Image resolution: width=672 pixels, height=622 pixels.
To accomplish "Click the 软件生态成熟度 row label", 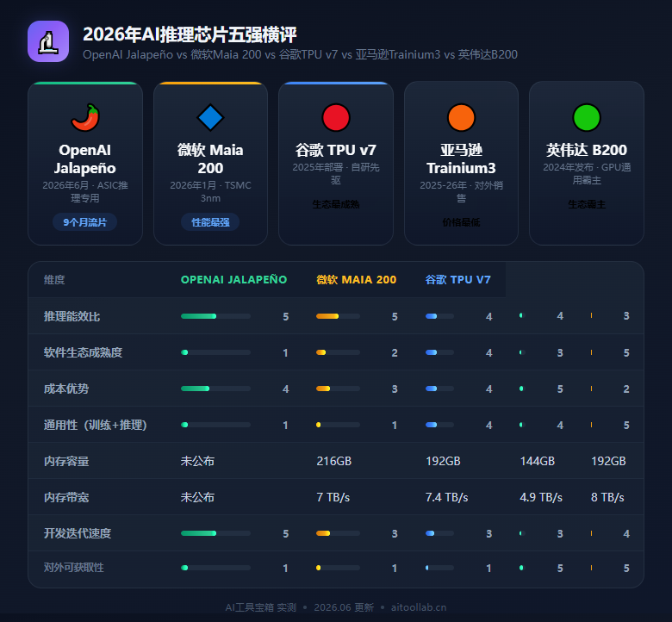I will 84,352.
